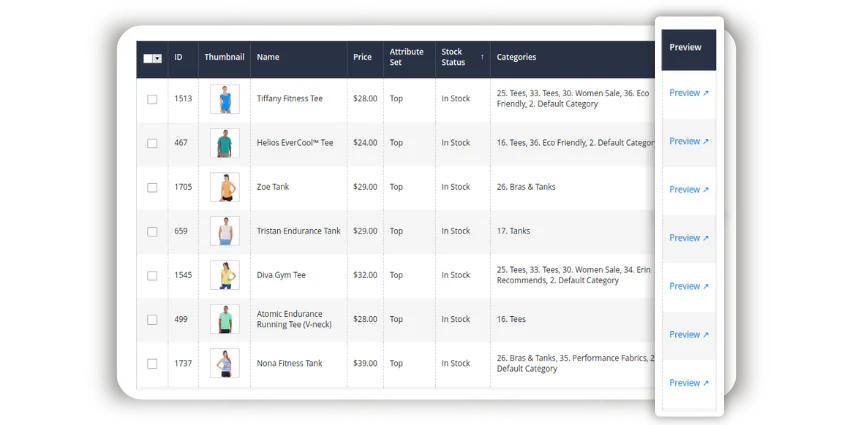Screen dimensions: 853x425
Task: Open Tiffany Fitness Tee thumbnail image
Action: [225, 99]
